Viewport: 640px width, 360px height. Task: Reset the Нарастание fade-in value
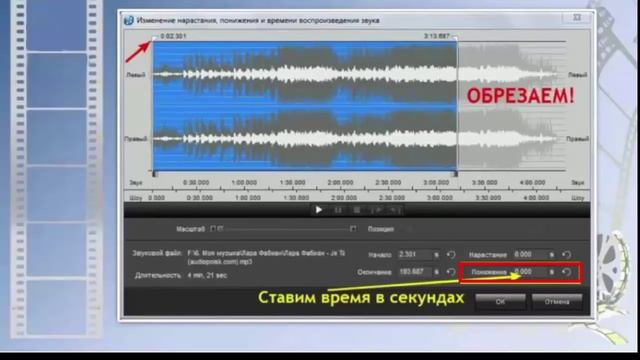(x=566, y=255)
